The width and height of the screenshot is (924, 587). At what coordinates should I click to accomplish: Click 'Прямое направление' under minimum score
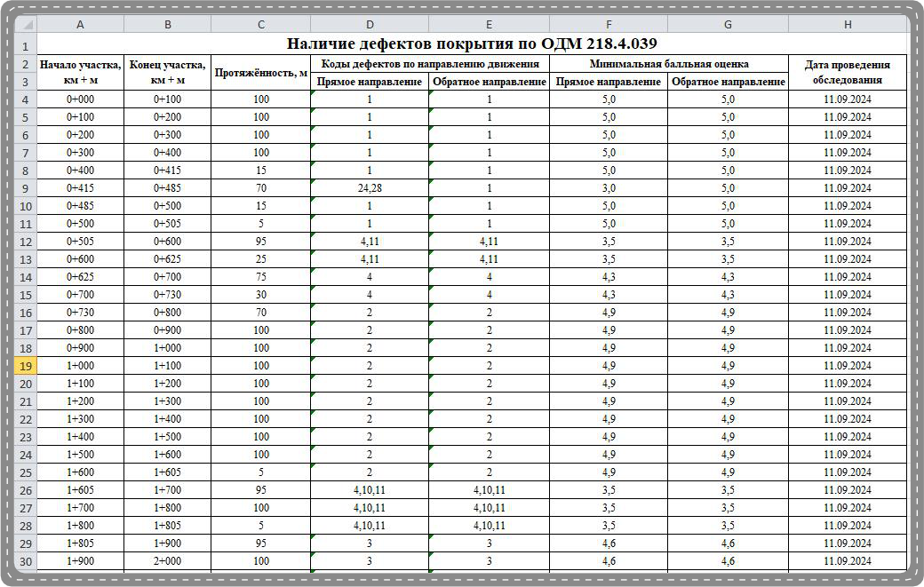[x=608, y=81]
